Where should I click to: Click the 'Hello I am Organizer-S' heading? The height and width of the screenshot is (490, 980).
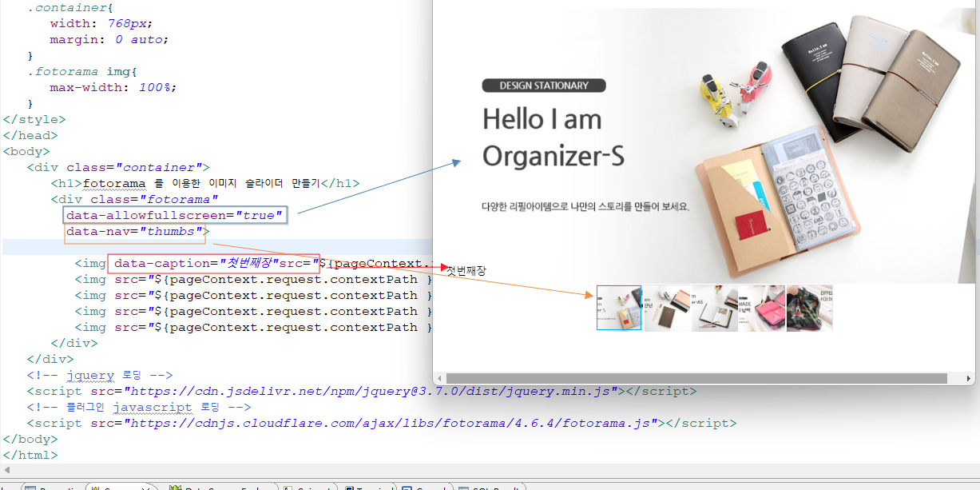coord(553,137)
